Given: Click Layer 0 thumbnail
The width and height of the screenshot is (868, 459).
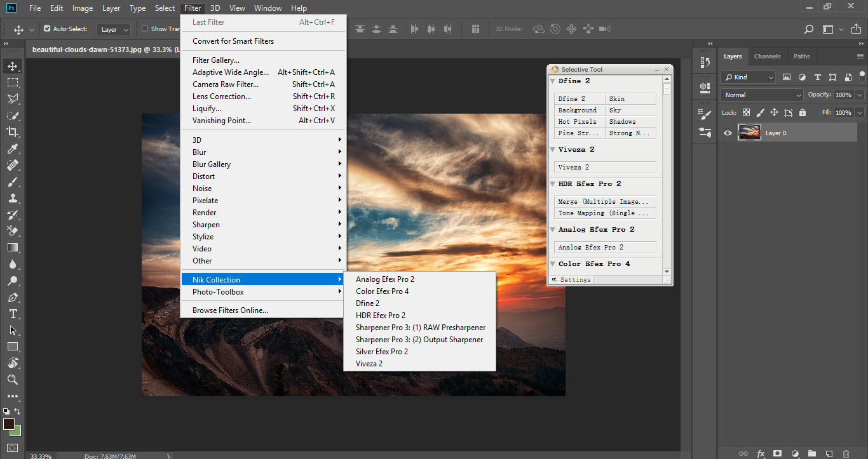Looking at the screenshot, I should point(749,133).
